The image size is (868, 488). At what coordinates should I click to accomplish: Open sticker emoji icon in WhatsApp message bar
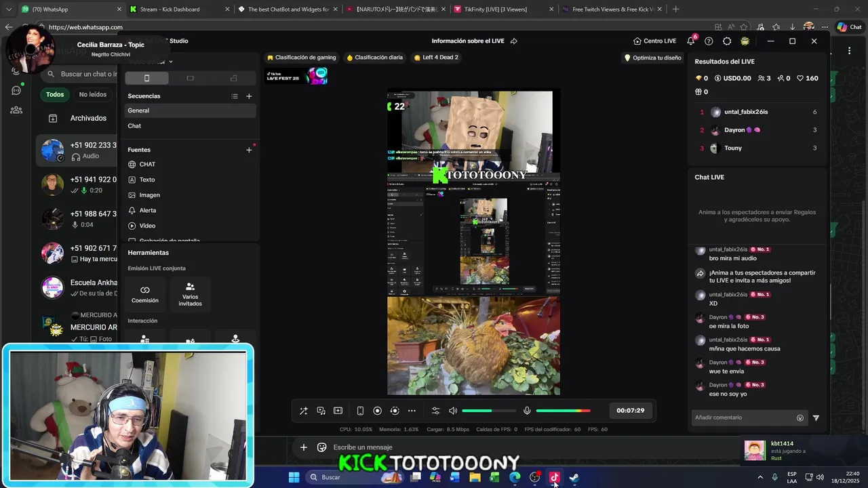[321, 447]
